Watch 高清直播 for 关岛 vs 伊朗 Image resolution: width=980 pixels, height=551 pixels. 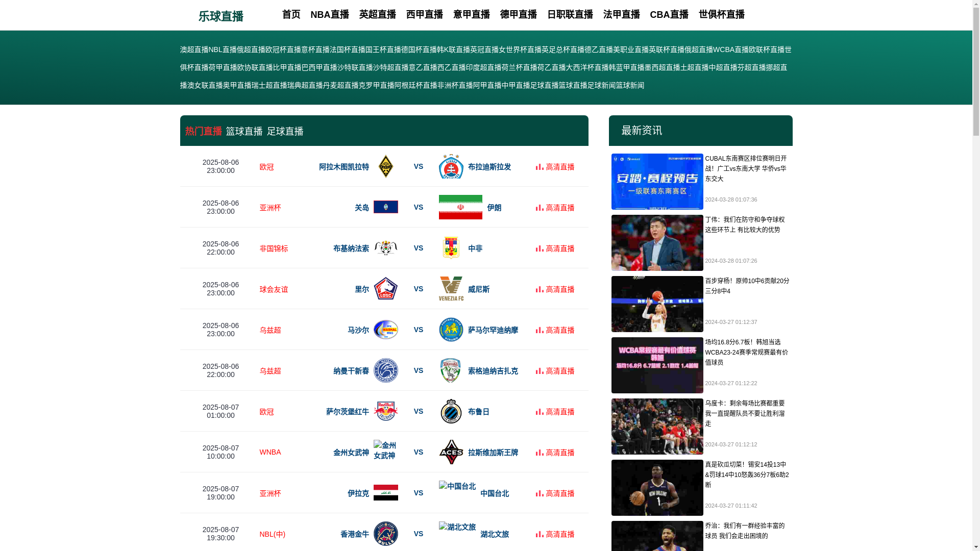click(x=555, y=208)
